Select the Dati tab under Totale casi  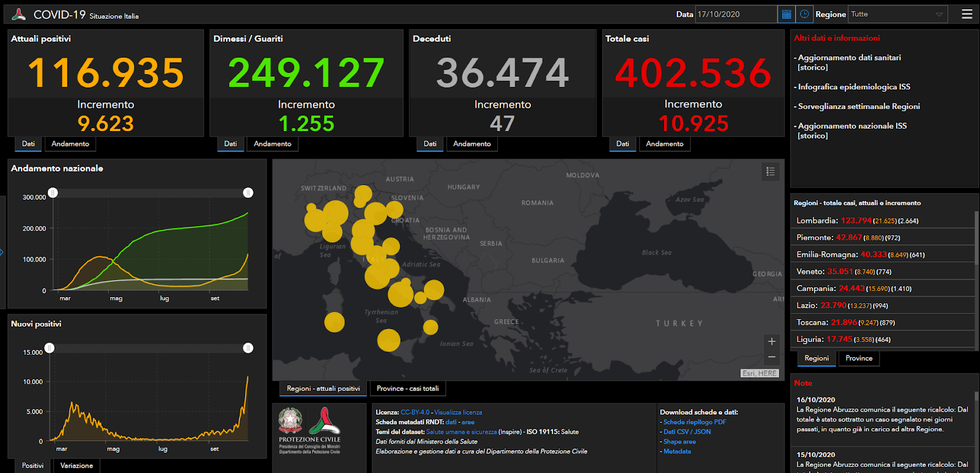pyautogui.click(x=623, y=144)
